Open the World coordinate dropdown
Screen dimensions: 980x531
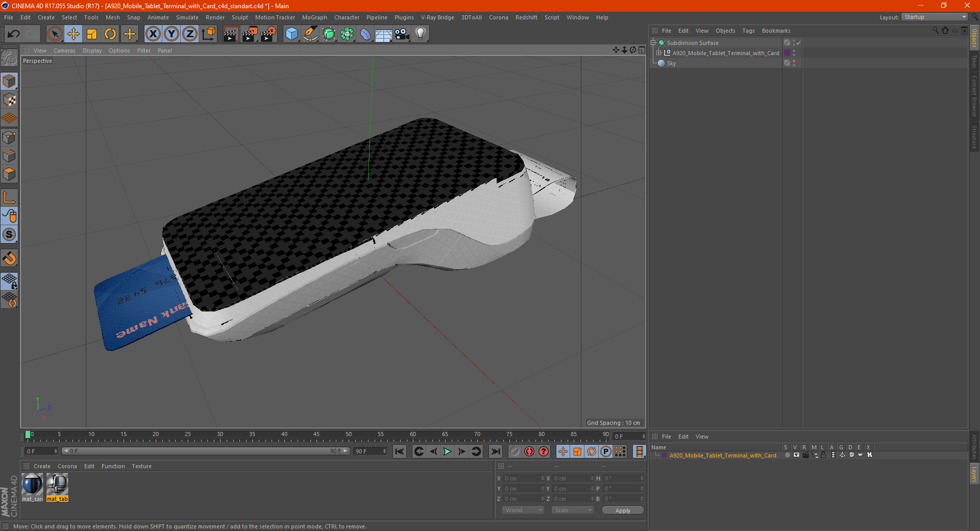pos(523,510)
